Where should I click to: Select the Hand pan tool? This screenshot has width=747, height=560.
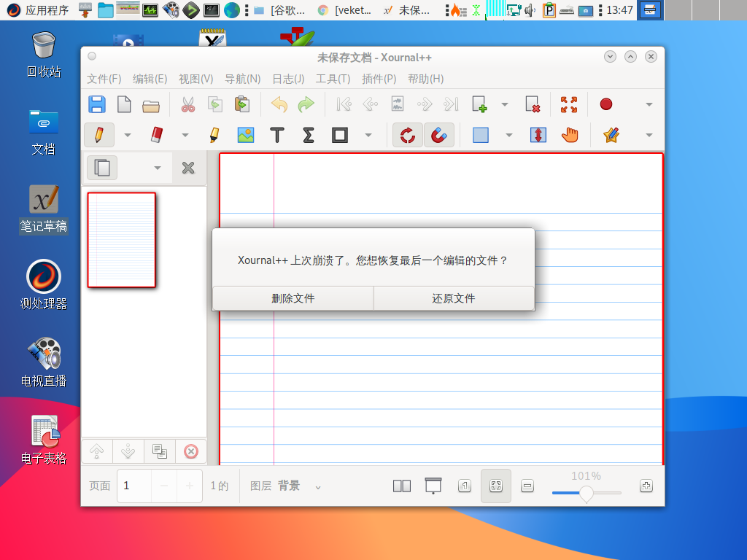click(569, 135)
